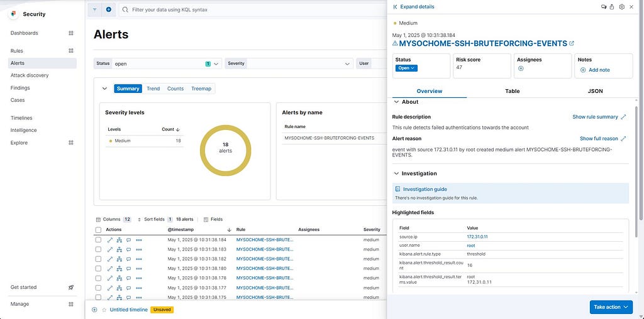Image resolution: width=644 pixels, height=319 pixels.
Task: Collapse the alerts summary charts panel
Action: (104, 88)
